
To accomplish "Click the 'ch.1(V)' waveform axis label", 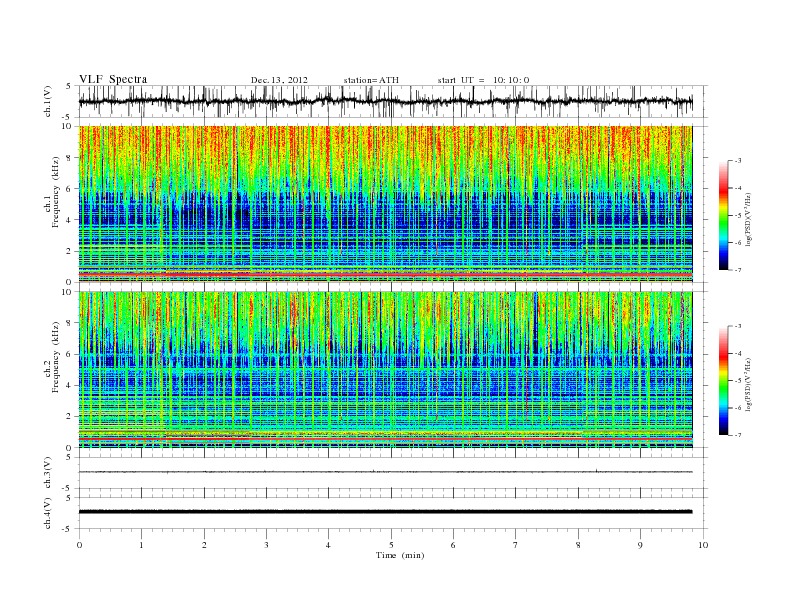I will pyautogui.click(x=49, y=101).
